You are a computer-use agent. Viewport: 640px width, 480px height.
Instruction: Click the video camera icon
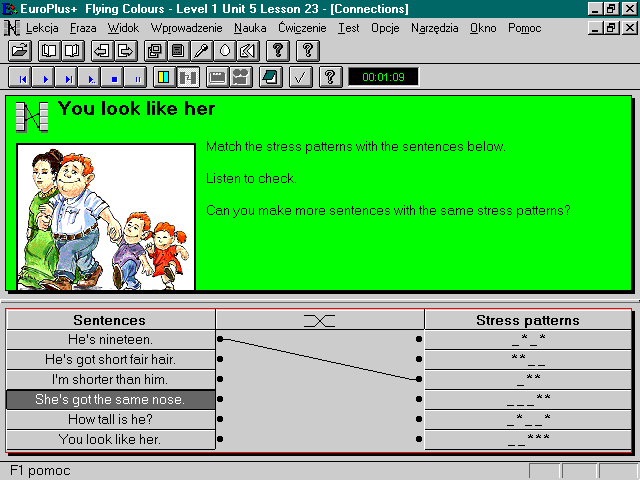(x=241, y=77)
